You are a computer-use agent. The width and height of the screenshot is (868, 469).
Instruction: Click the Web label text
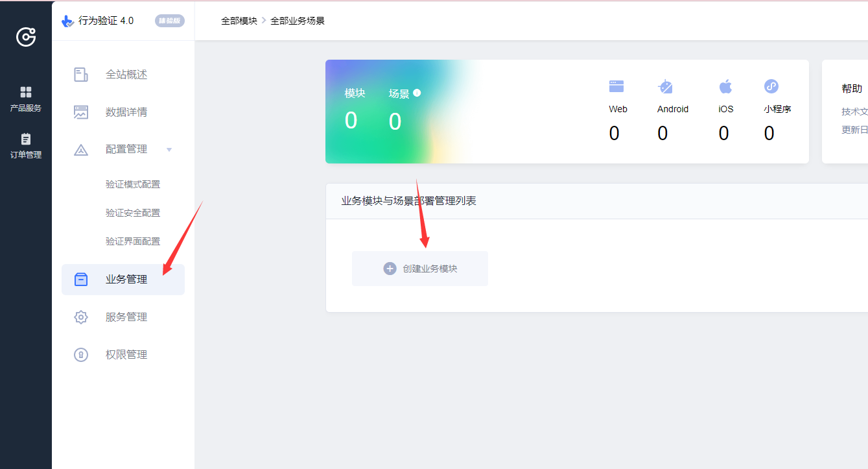[x=618, y=109]
